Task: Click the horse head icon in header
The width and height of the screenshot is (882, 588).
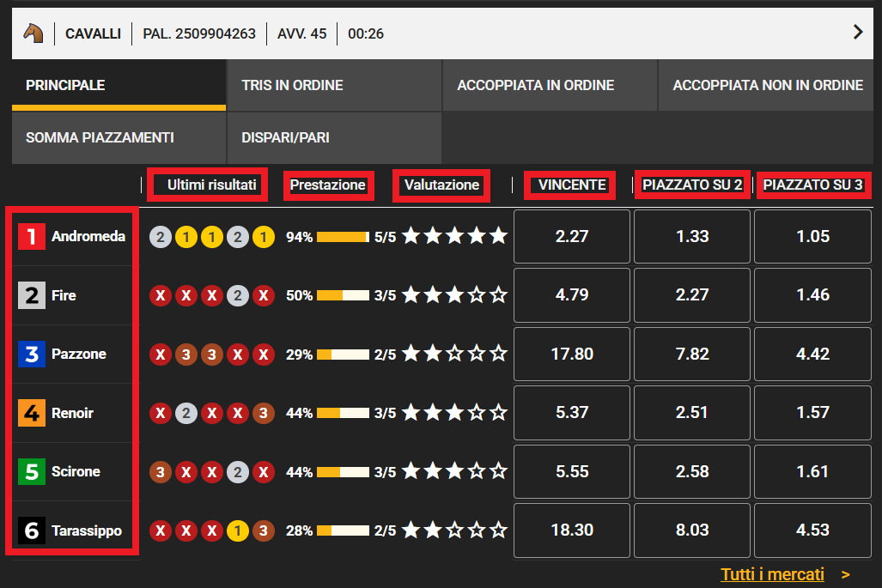Action: 33,33
